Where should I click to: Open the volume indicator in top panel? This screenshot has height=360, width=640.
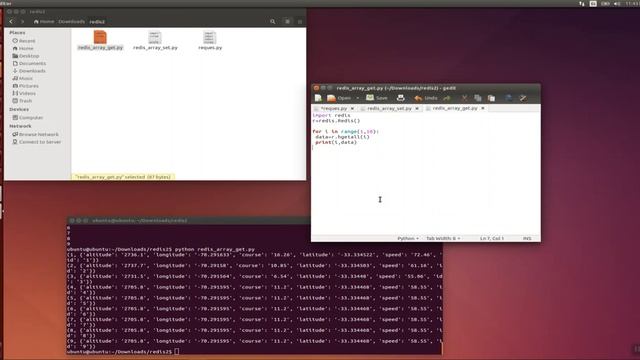pos(617,3)
